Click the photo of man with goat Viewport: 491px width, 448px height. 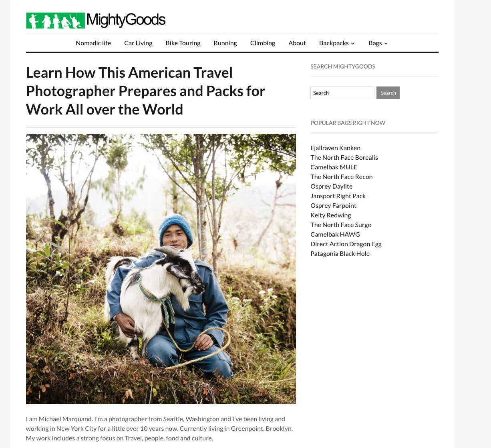[x=161, y=269]
